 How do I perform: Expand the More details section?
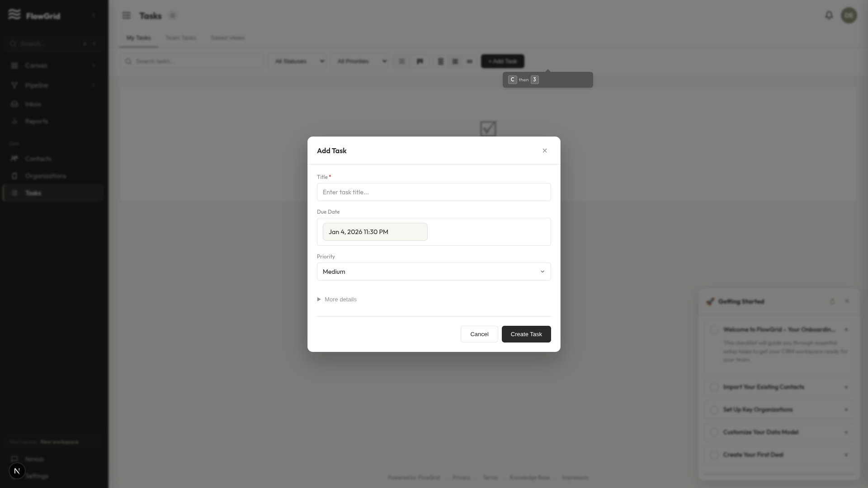pyautogui.click(x=337, y=299)
